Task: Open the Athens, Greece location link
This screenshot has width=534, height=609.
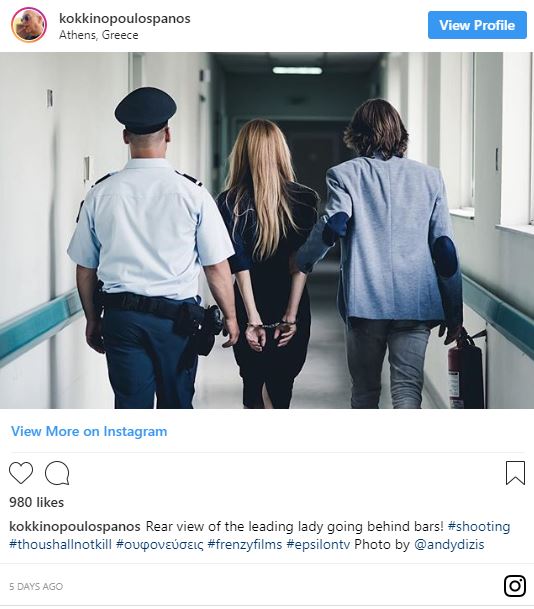Action: pyautogui.click(x=99, y=35)
